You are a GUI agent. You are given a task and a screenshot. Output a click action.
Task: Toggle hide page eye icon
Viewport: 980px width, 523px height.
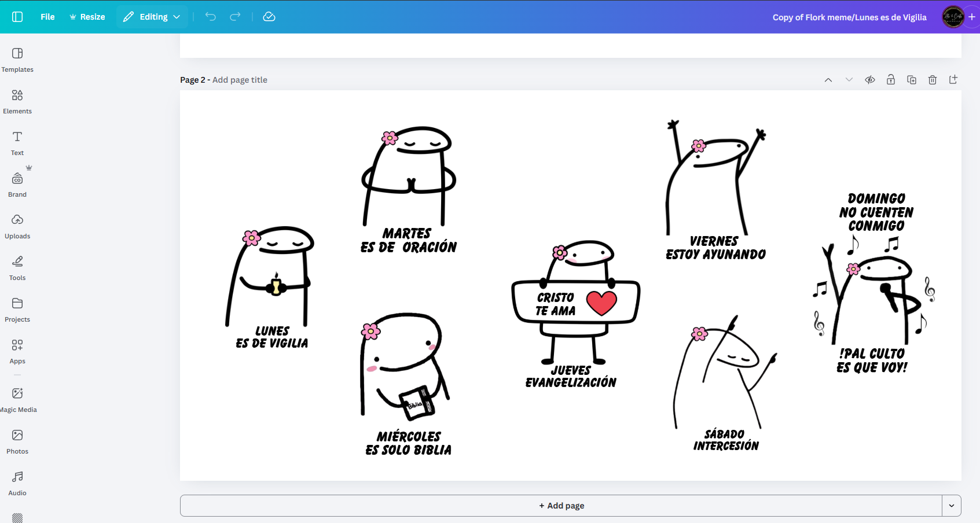[870, 80]
